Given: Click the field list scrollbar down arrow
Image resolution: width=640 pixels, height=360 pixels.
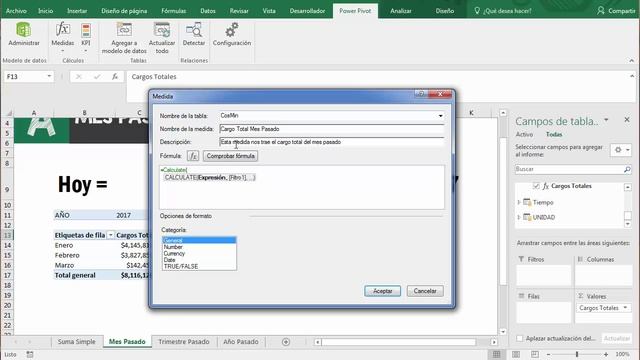Looking at the screenshot, I should [x=628, y=224].
